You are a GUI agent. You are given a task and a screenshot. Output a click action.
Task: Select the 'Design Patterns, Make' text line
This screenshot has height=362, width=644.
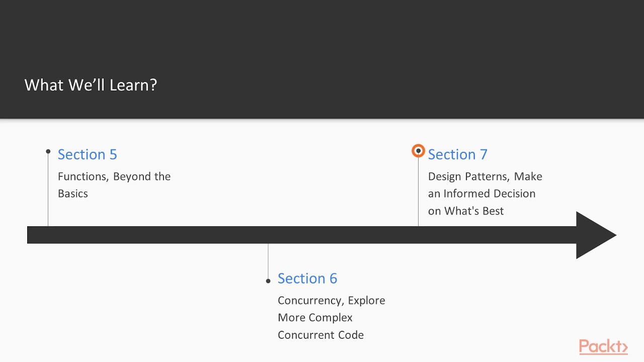[x=485, y=176]
